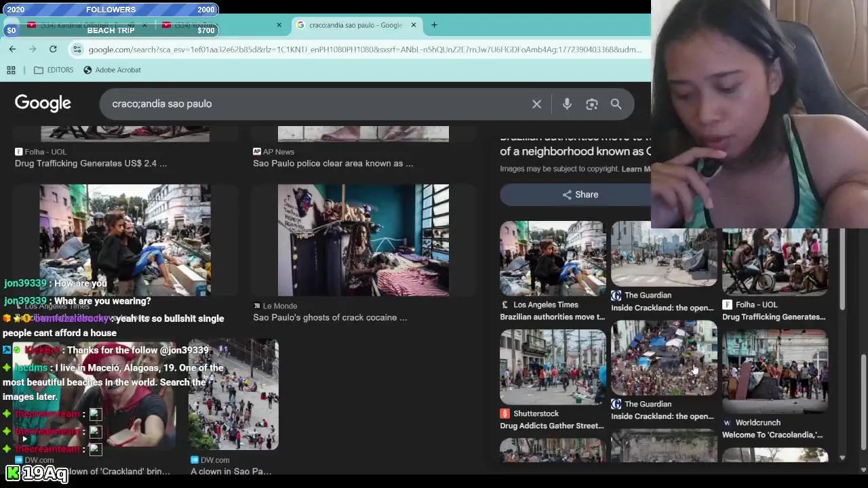
Task: Click the Los Angeles Times source icon
Action: [x=505, y=305]
